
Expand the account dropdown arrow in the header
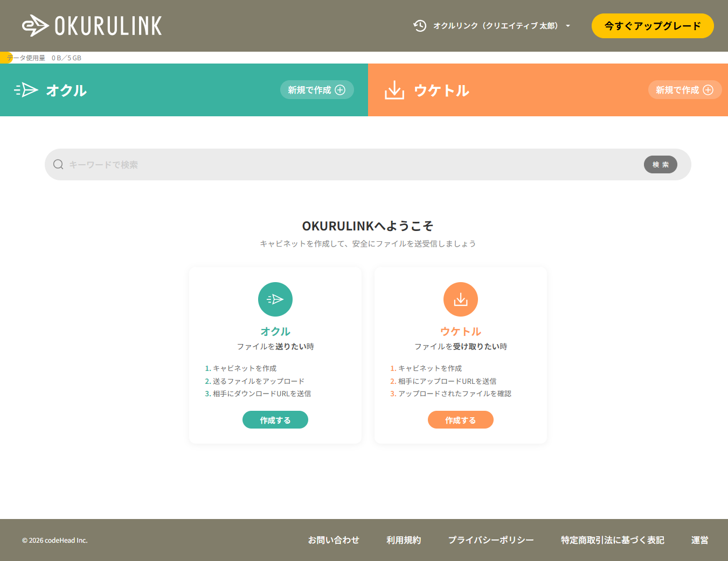pos(568,26)
